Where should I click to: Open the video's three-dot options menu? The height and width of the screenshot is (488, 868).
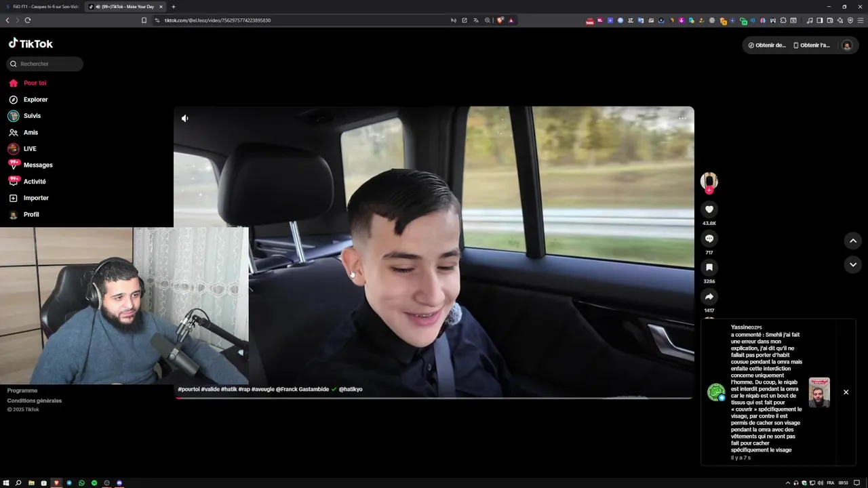coord(682,118)
